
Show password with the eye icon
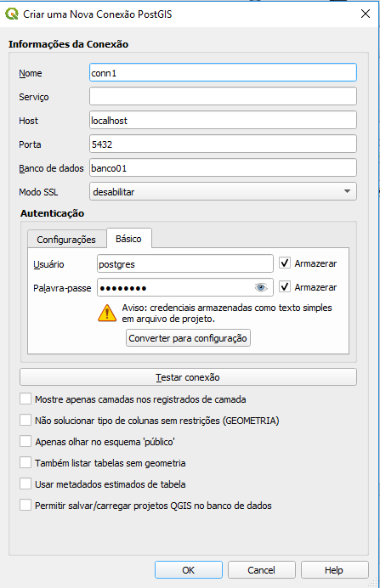pyautogui.click(x=261, y=287)
